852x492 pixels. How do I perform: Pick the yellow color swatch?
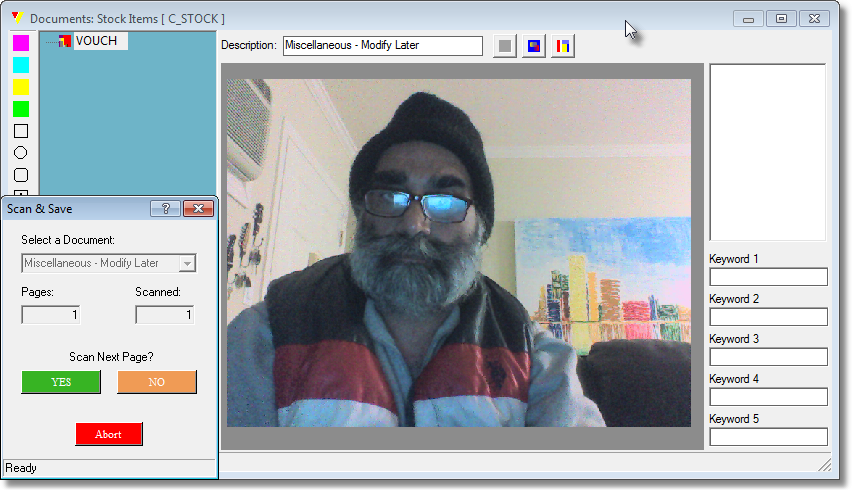pyautogui.click(x=21, y=87)
